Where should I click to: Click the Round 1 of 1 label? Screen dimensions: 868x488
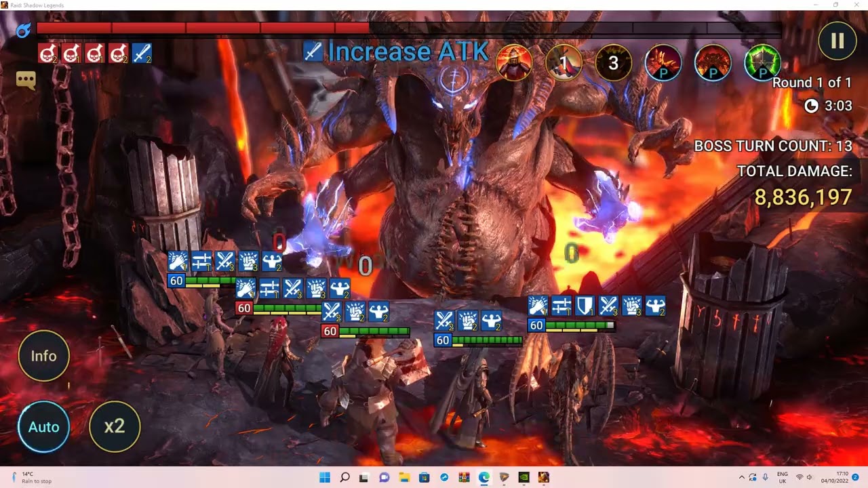coord(812,83)
